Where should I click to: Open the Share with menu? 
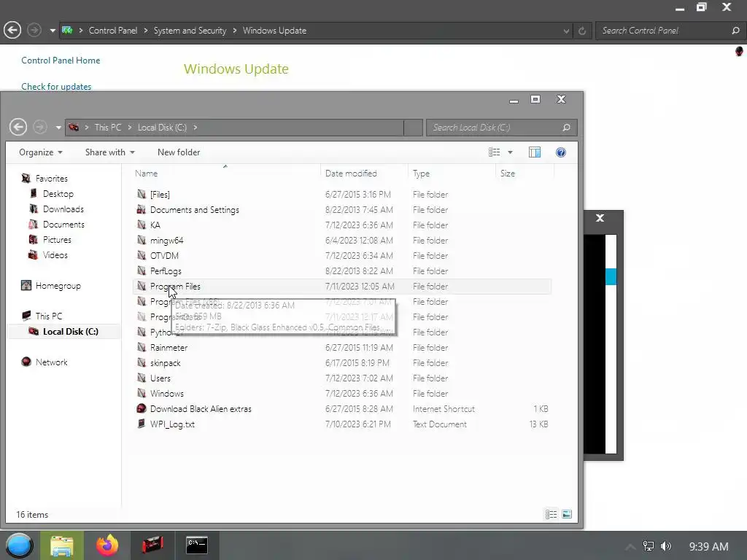pyautogui.click(x=109, y=152)
